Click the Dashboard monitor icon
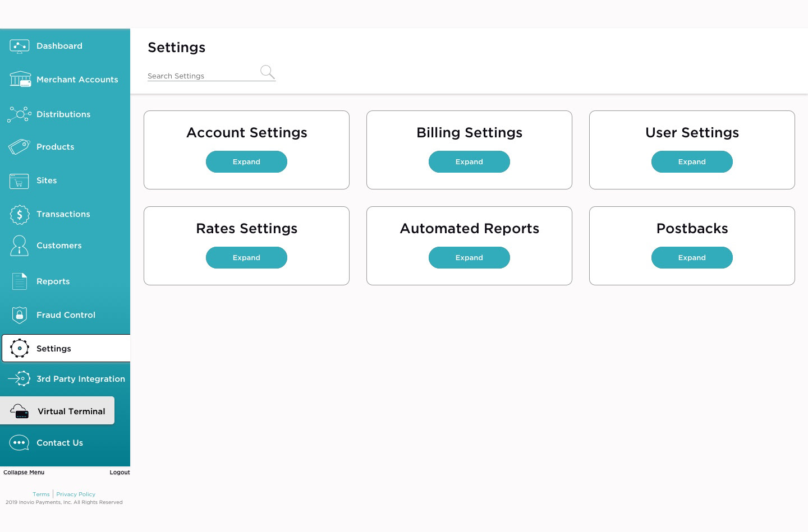 pyautogui.click(x=20, y=46)
